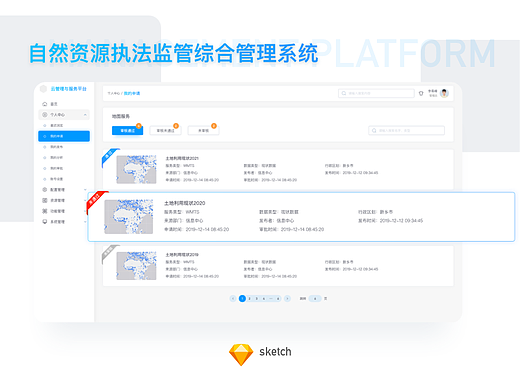The height and width of the screenshot is (390, 520).
Task: Click the 地图服务 section heading
Action: [x=121, y=116]
